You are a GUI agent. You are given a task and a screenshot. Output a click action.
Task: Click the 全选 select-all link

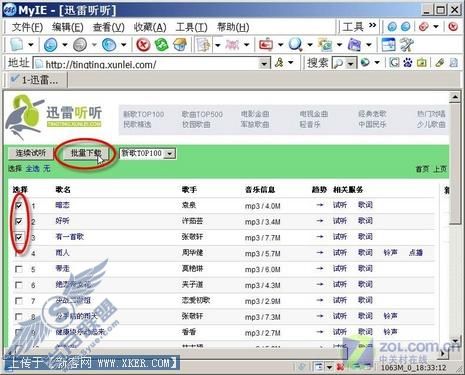click(32, 169)
